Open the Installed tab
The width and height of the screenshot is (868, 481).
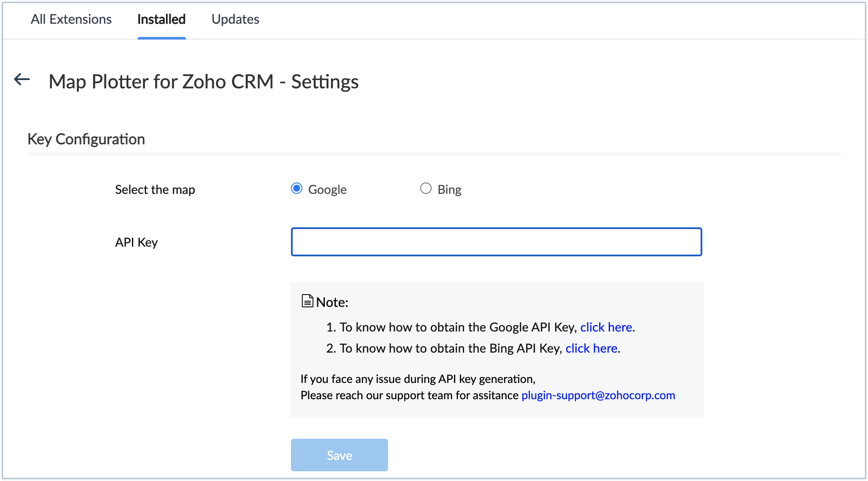coord(161,19)
